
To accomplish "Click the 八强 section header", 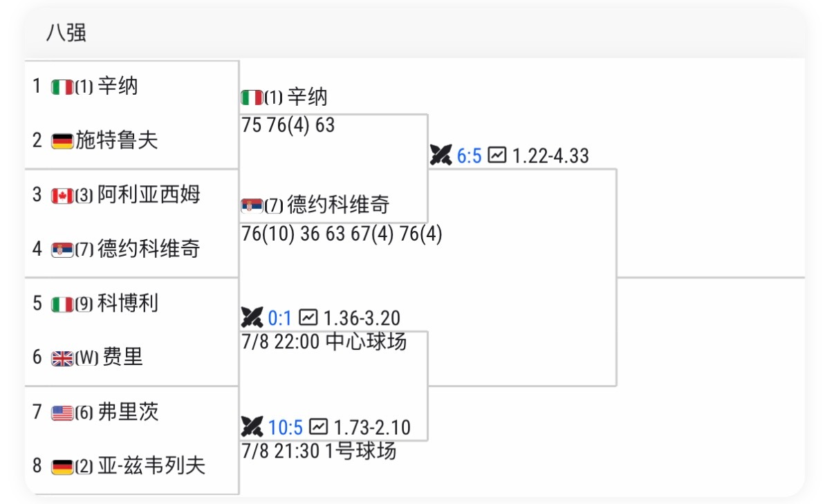I will tap(66, 32).
